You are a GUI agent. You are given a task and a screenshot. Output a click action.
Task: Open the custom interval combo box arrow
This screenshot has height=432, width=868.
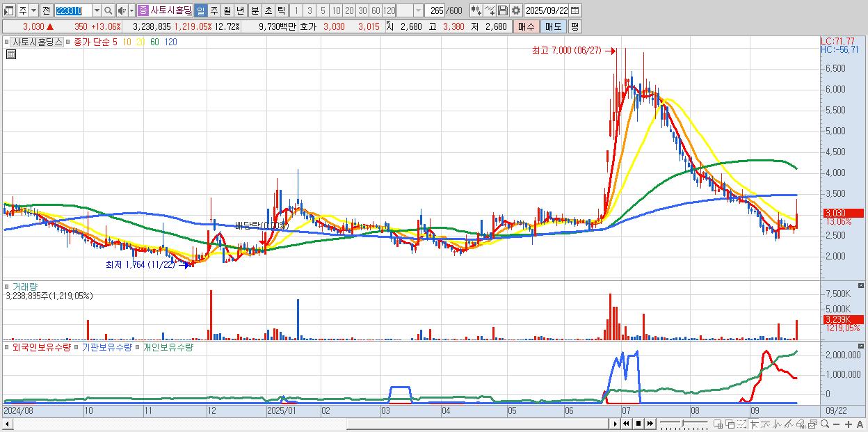pos(418,10)
